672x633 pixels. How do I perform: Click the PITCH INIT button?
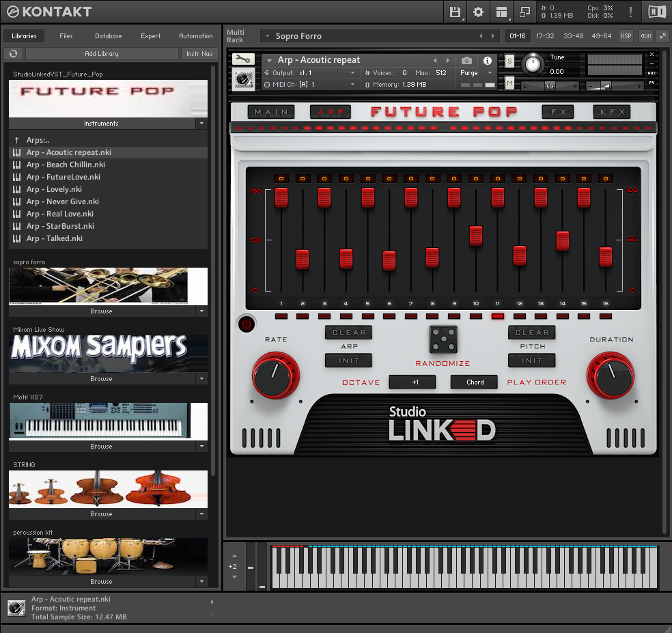[x=532, y=361]
